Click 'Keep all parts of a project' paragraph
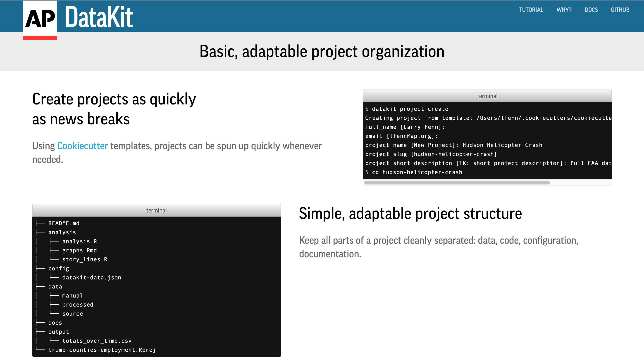Image resolution: width=644 pixels, height=359 pixels. [x=439, y=247]
